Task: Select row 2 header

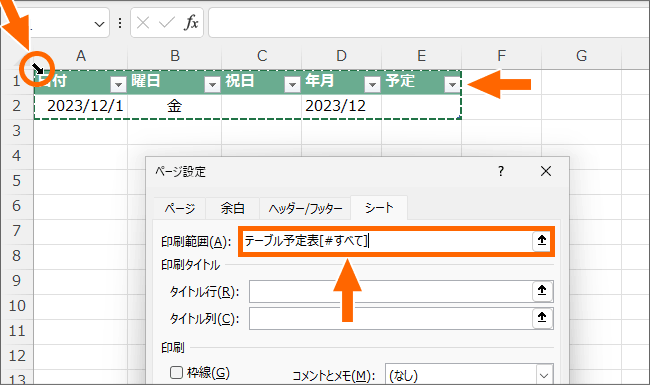Action: click(x=17, y=106)
